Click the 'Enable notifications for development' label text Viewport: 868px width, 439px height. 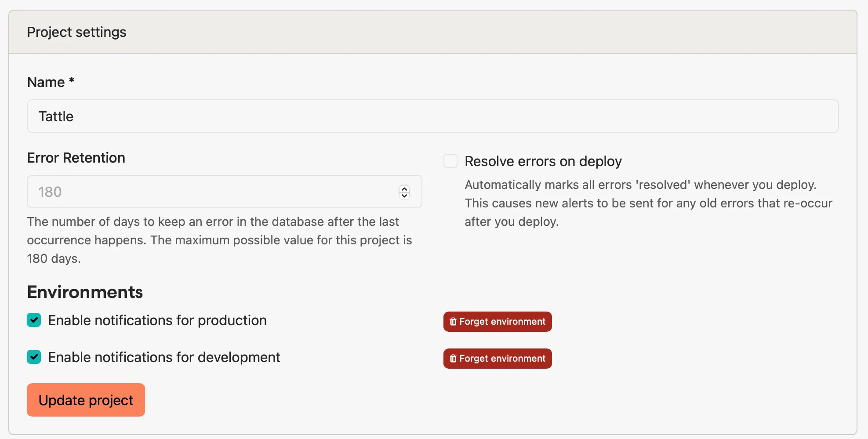tap(163, 357)
